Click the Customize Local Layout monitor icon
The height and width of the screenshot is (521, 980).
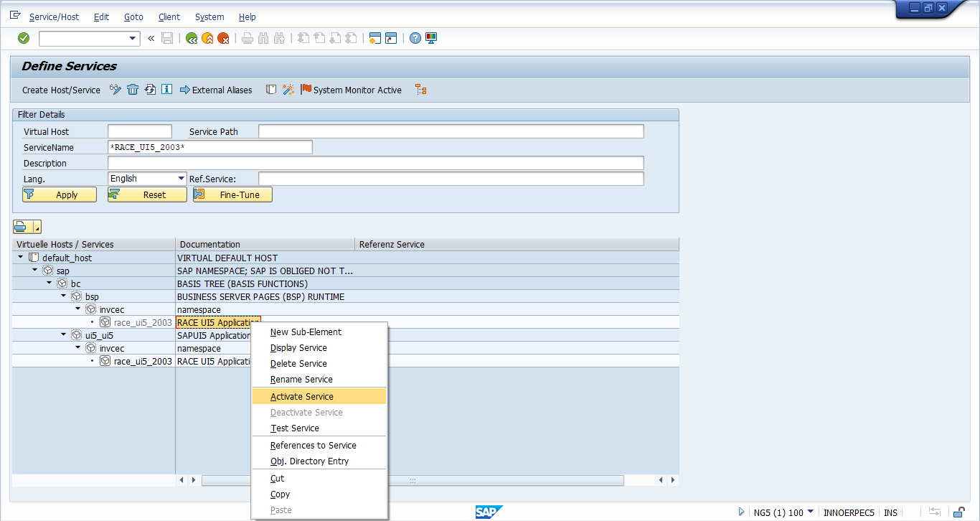[431, 38]
